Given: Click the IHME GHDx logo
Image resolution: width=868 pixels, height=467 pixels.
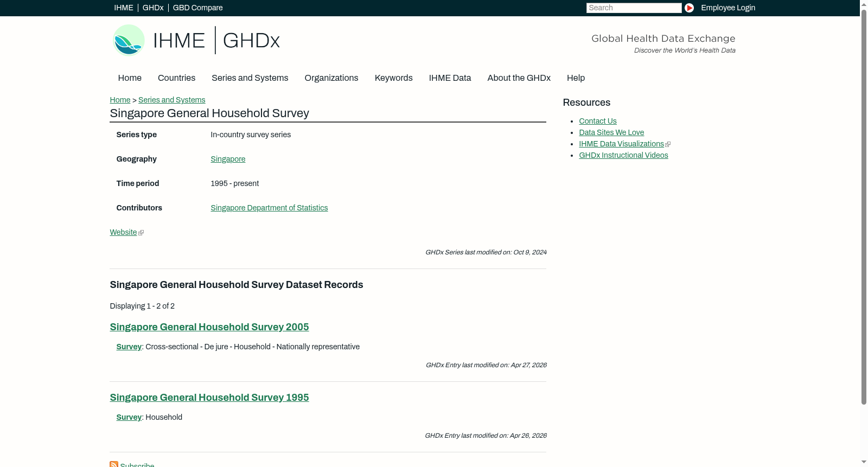Looking at the screenshot, I should pos(196,40).
